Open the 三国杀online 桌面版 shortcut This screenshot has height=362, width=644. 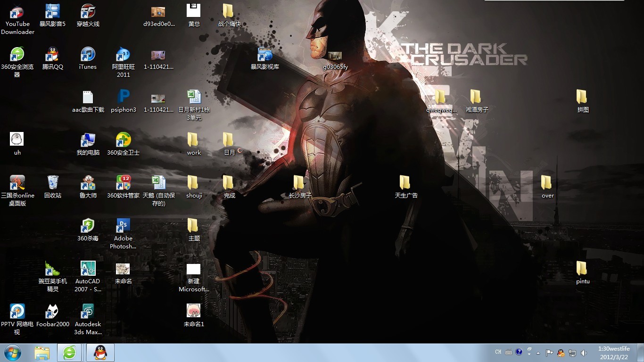[17, 191]
